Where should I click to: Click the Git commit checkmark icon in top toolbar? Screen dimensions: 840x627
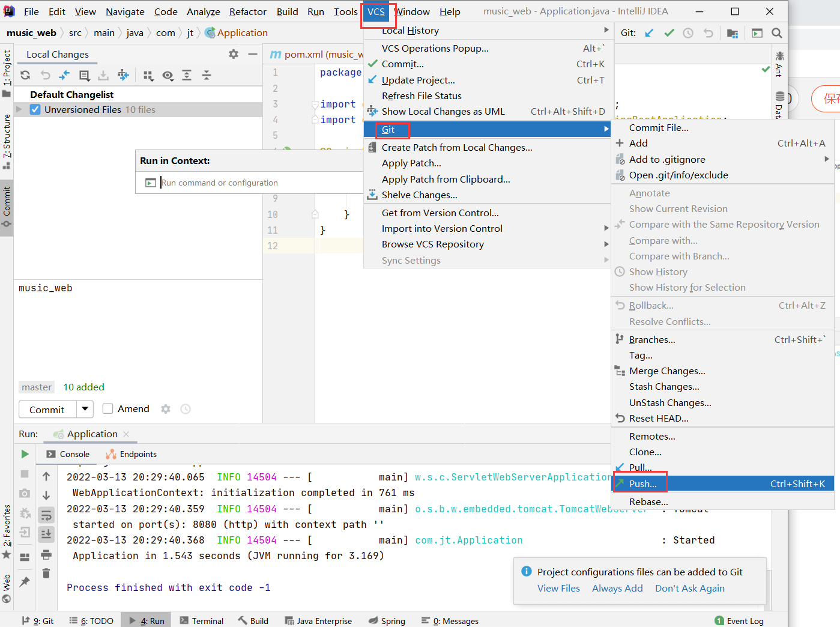[669, 33]
